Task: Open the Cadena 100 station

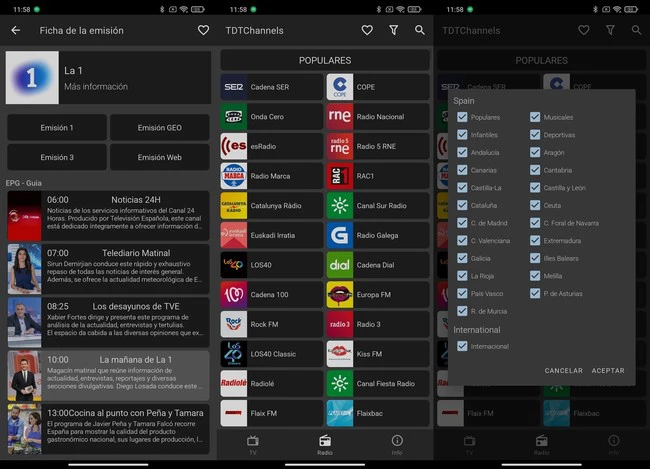Action: point(272,295)
